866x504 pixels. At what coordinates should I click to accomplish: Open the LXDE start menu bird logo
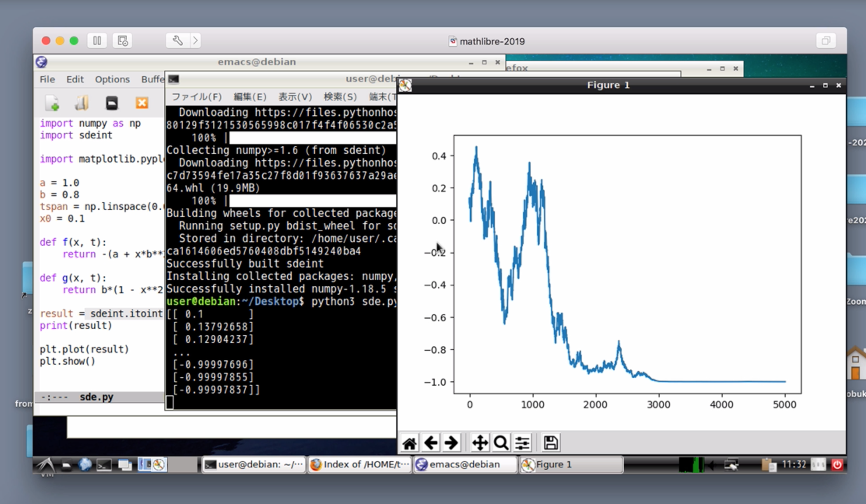coord(46,464)
